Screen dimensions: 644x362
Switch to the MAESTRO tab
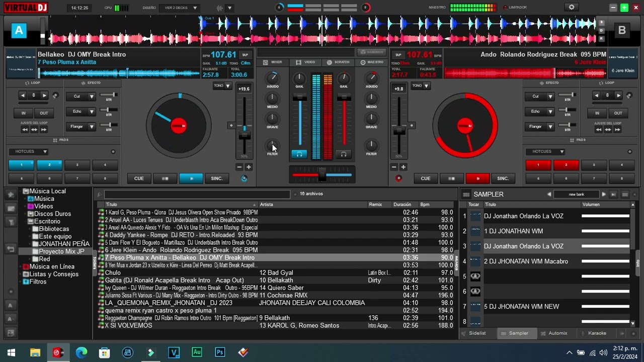point(372,62)
